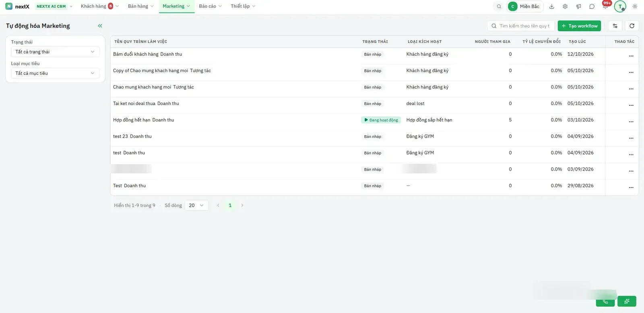Viewport: 644px width, 313px height.
Task: Collapse the filter sidebar with double-chevron
Action: (x=100, y=26)
